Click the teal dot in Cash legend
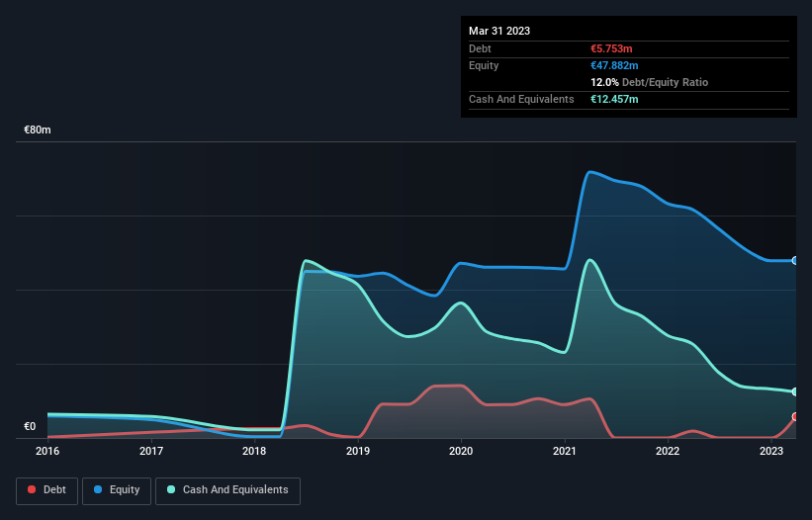The width and height of the screenshot is (812, 520). (x=171, y=489)
